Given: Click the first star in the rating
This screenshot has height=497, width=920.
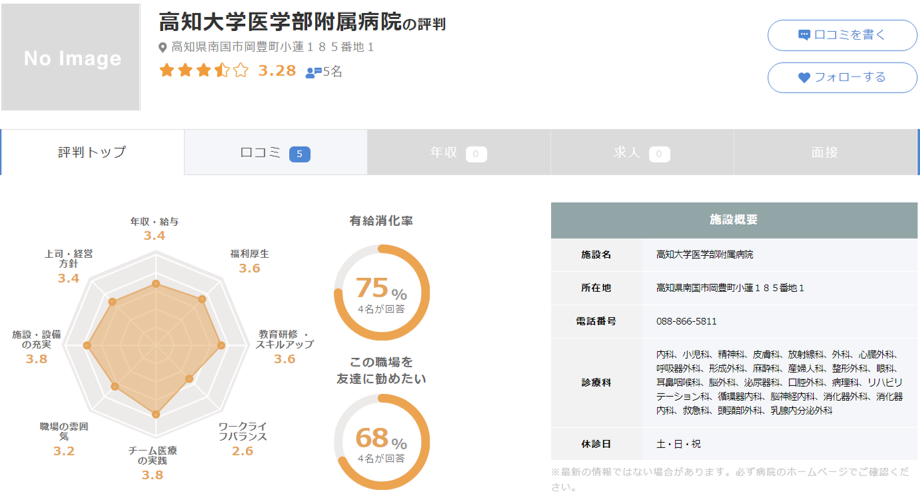Looking at the screenshot, I should point(167,71).
